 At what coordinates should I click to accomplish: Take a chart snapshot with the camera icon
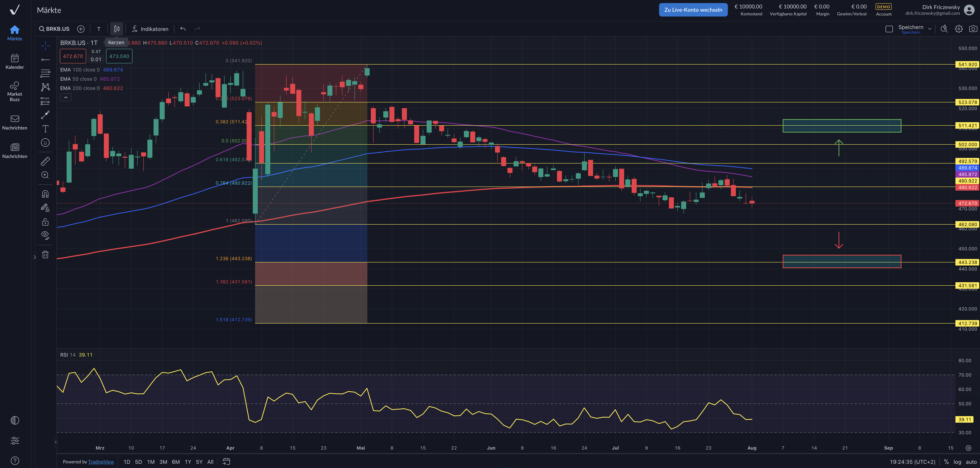(972, 29)
